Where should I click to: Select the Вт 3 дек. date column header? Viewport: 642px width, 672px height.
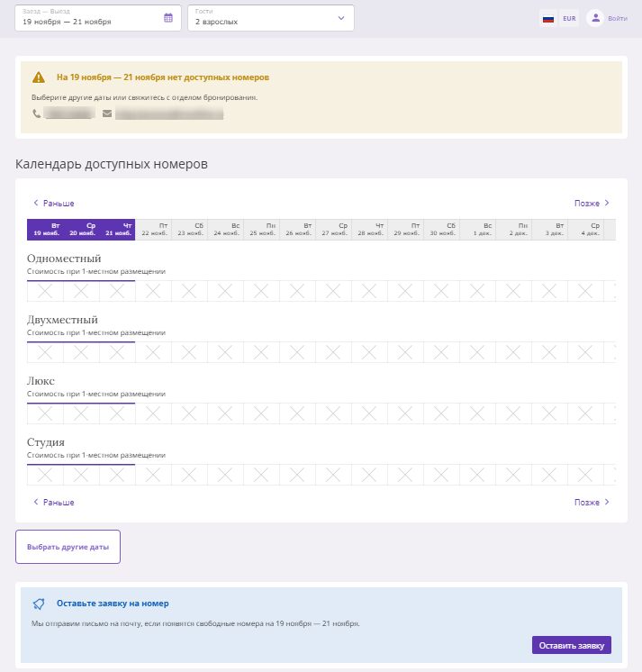click(549, 230)
